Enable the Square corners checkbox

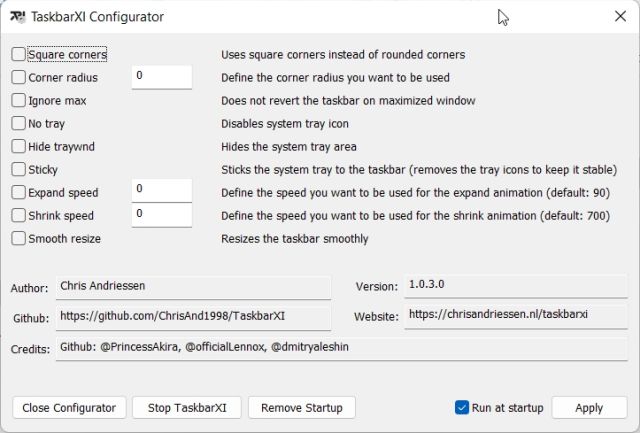click(x=19, y=55)
